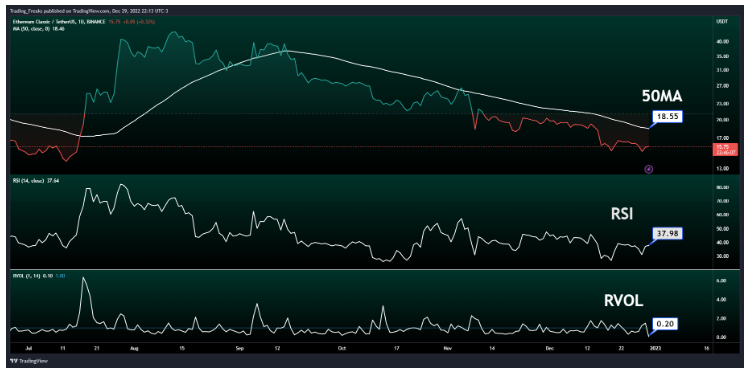Click the Aug marker on the time axis
747x369 pixels.
tap(134, 349)
